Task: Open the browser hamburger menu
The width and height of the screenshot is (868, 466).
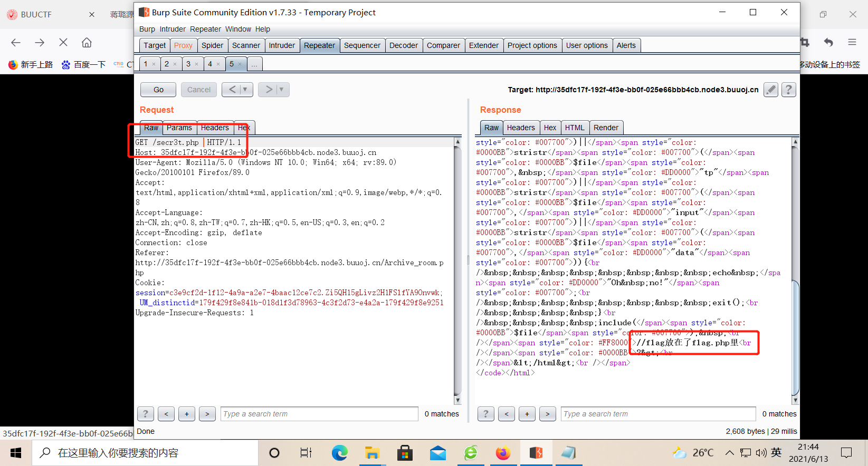Action: click(852, 42)
